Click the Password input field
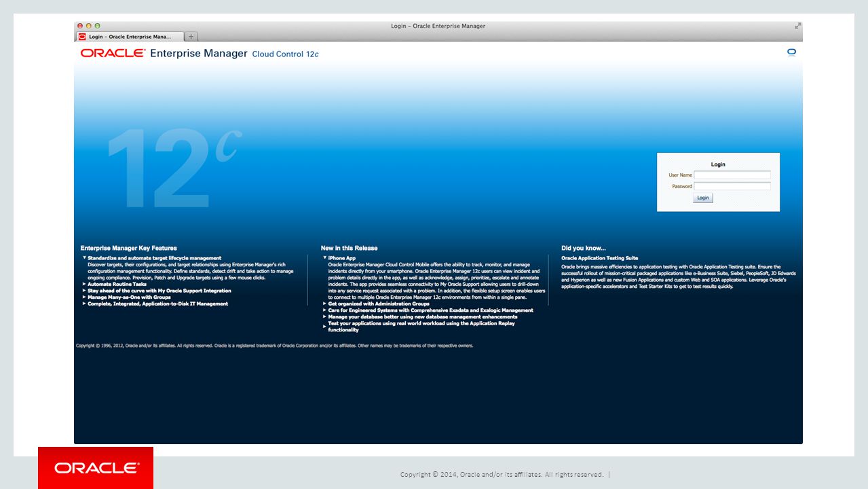 pos(732,186)
